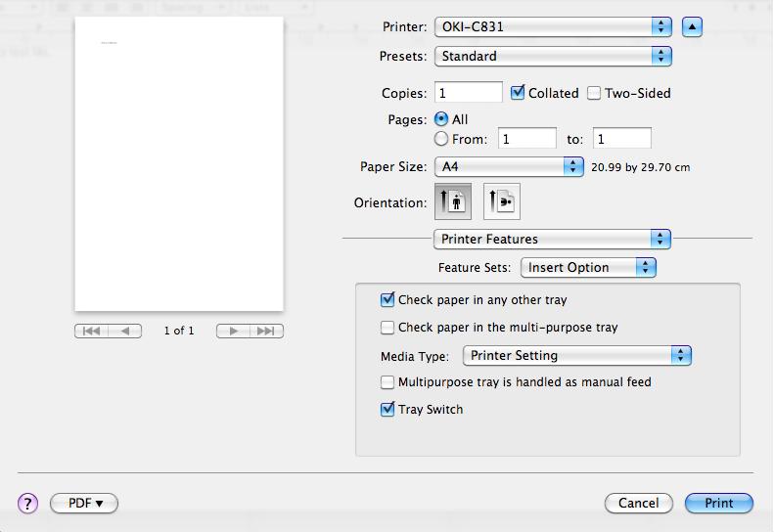Screen dimensions: 774x532
Task: Toggle the Tray Switch checkbox
Action: (387, 409)
